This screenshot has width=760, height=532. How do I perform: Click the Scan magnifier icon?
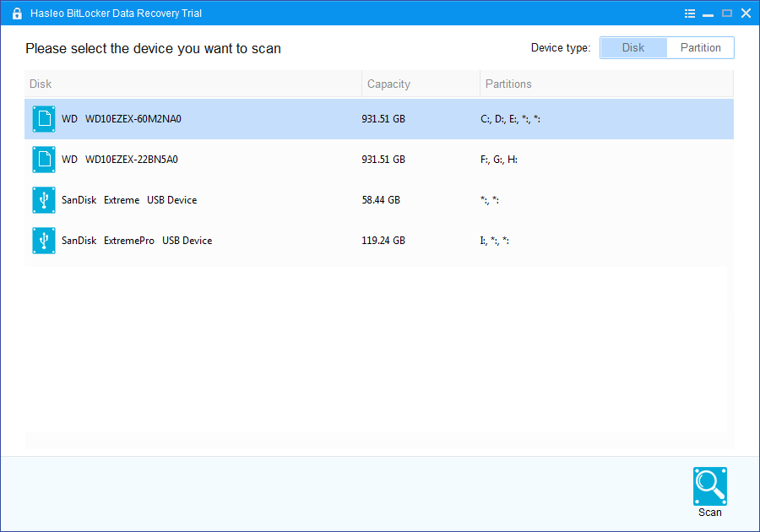pyautogui.click(x=709, y=486)
